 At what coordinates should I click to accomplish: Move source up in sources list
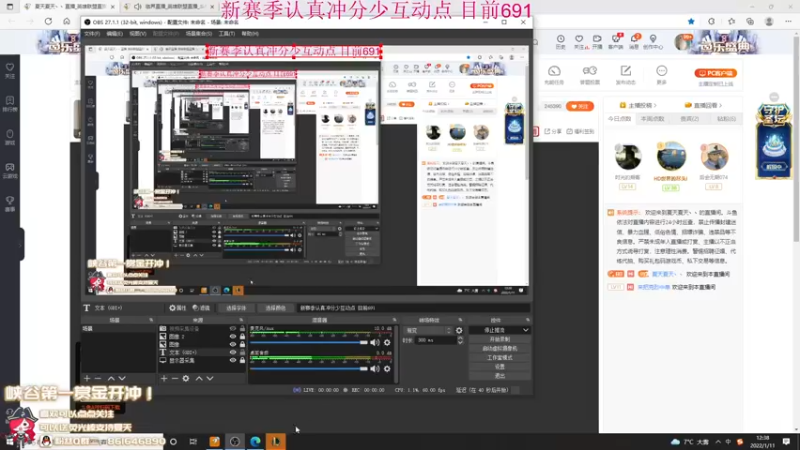coord(199,379)
